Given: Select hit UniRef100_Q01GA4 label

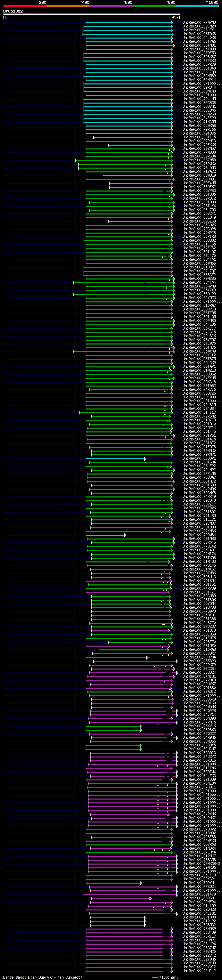Looking at the screenshot, I should tap(199, 462).
